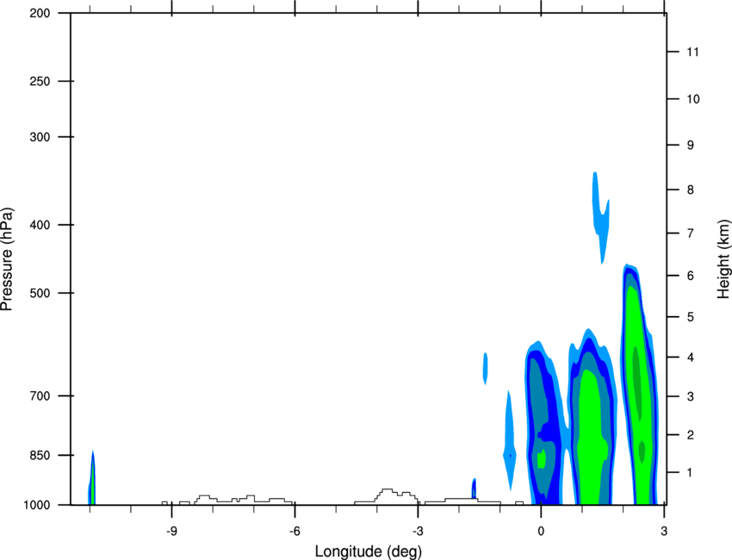Viewport: 732px width, 560px height.
Task: Click longitude tick label -9
Action: point(171,531)
